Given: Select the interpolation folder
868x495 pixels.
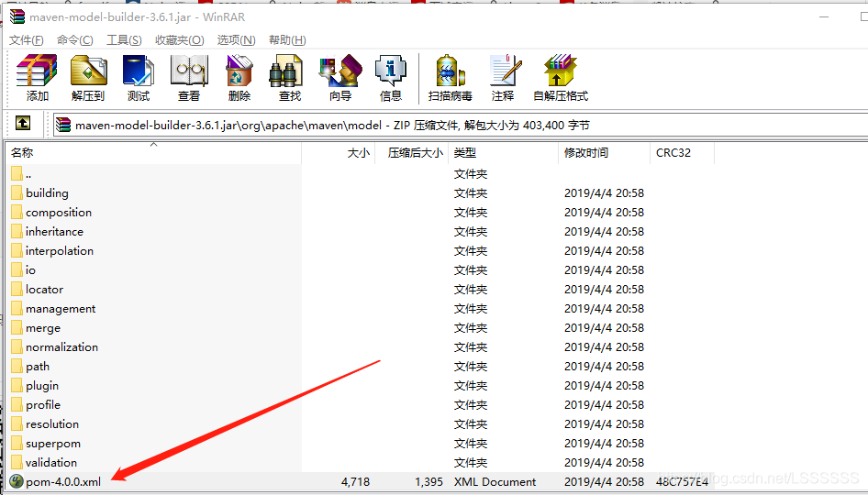Looking at the screenshot, I should [60, 250].
